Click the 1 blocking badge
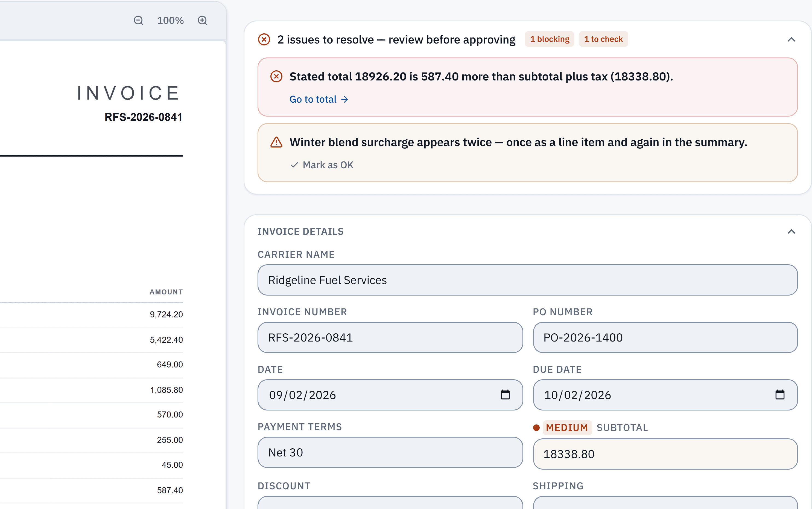Screen dimensions: 812x509 [550, 39]
